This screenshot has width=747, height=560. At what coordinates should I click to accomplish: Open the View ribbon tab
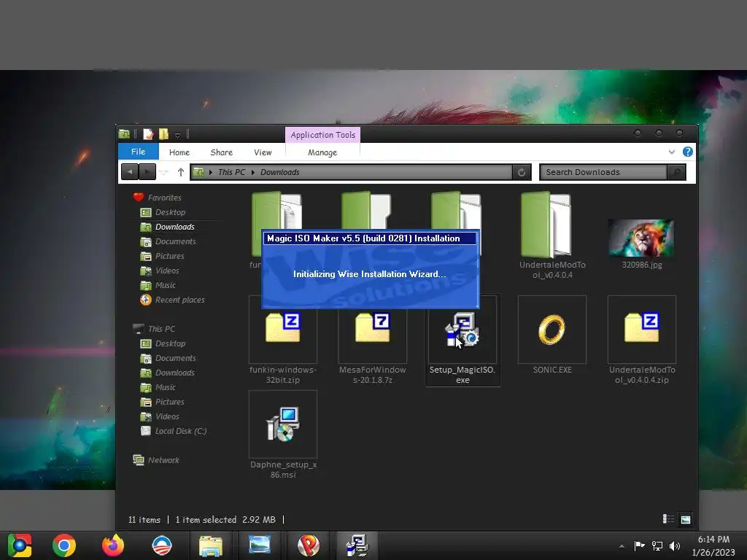click(x=263, y=152)
